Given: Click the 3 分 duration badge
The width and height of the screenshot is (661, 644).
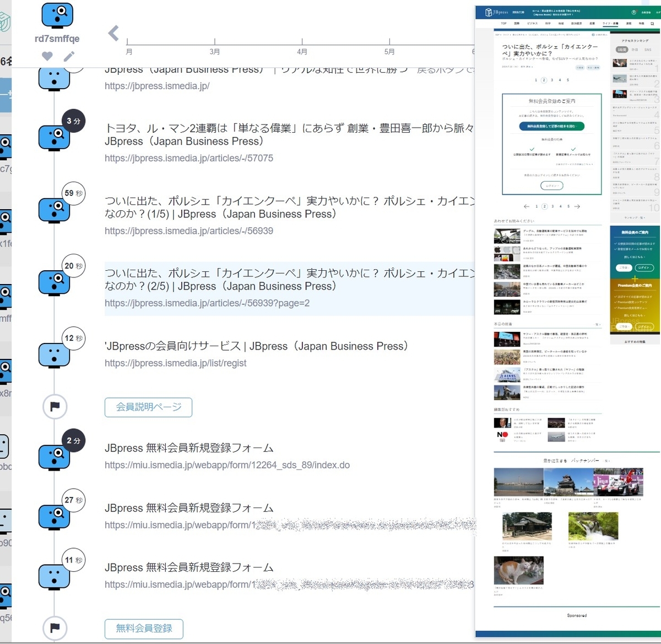Looking at the screenshot, I should (x=73, y=121).
